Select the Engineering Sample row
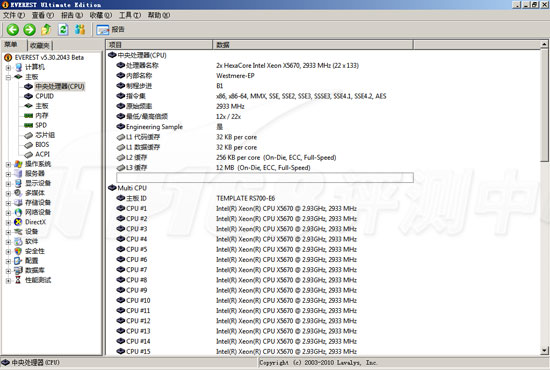 [265, 127]
